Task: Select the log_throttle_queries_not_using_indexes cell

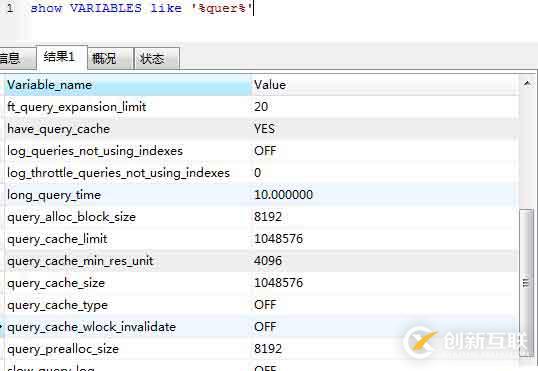Action: [128, 173]
